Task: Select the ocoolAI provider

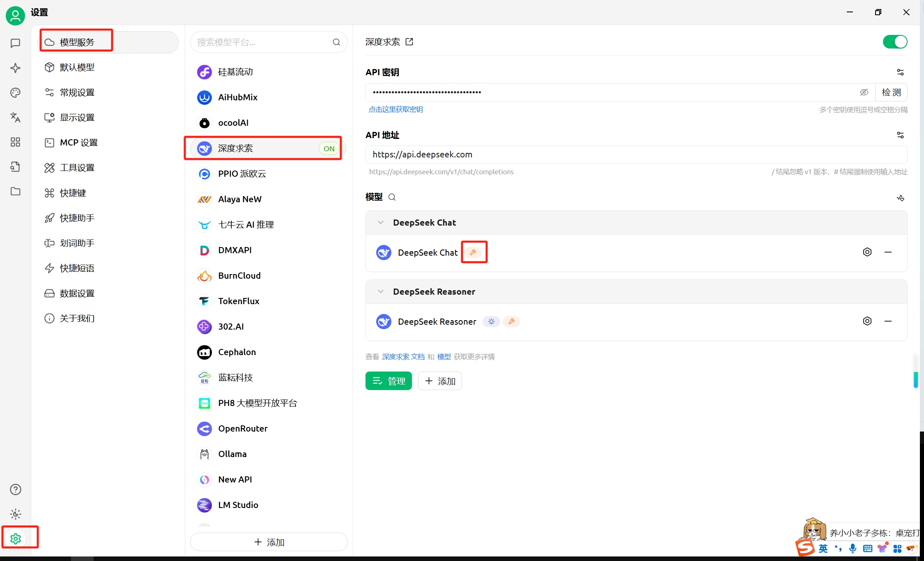Action: [268, 123]
